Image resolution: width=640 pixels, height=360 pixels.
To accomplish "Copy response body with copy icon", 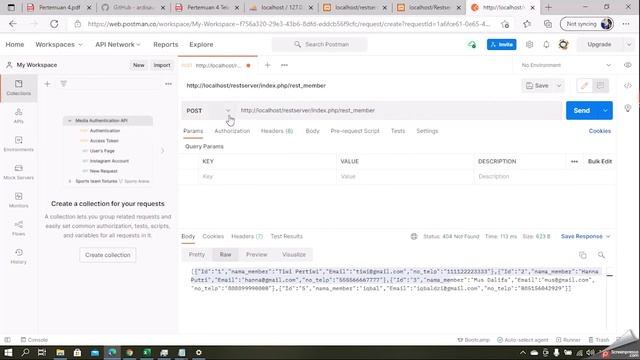I will tap(582, 255).
